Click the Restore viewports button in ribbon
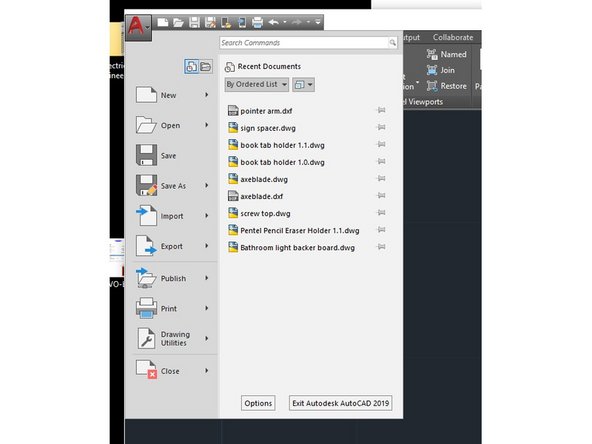Screen dimensions: 592x444 tap(447, 86)
